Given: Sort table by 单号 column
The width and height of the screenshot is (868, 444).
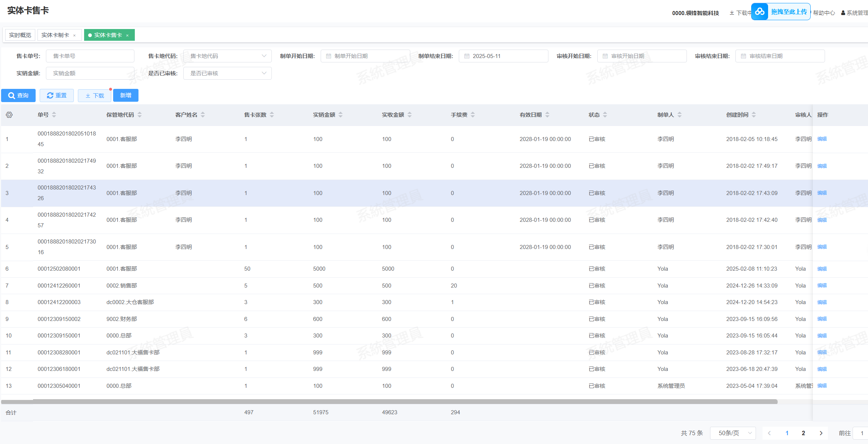Looking at the screenshot, I should tap(54, 115).
